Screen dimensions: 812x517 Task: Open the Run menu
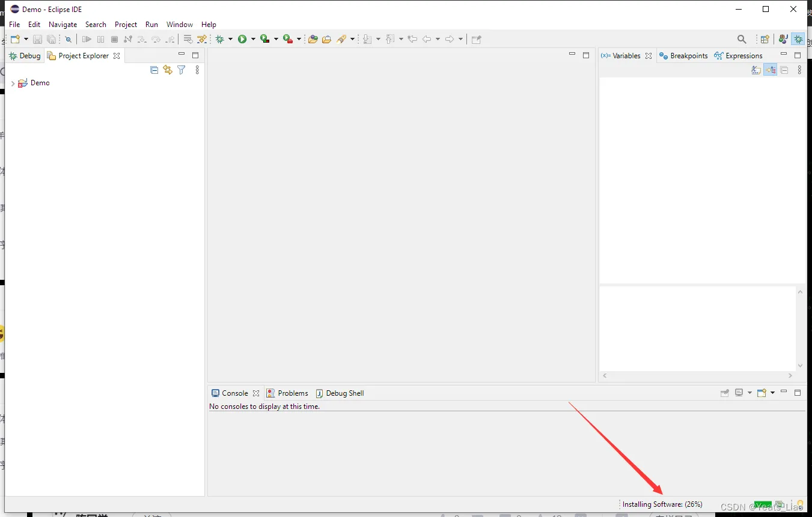151,25
